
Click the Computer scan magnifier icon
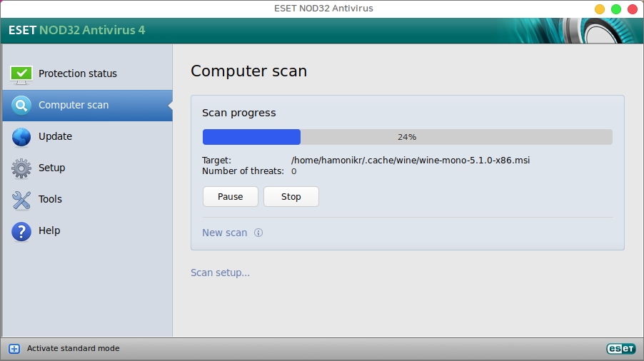tap(21, 106)
